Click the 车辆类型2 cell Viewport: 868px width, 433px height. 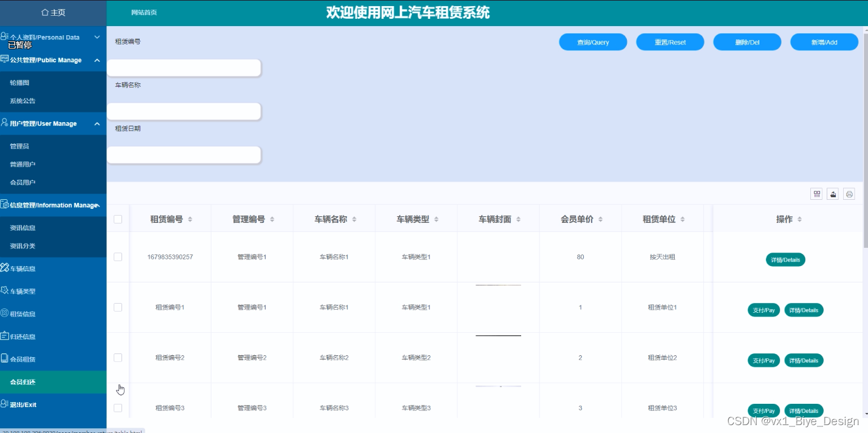(x=416, y=358)
